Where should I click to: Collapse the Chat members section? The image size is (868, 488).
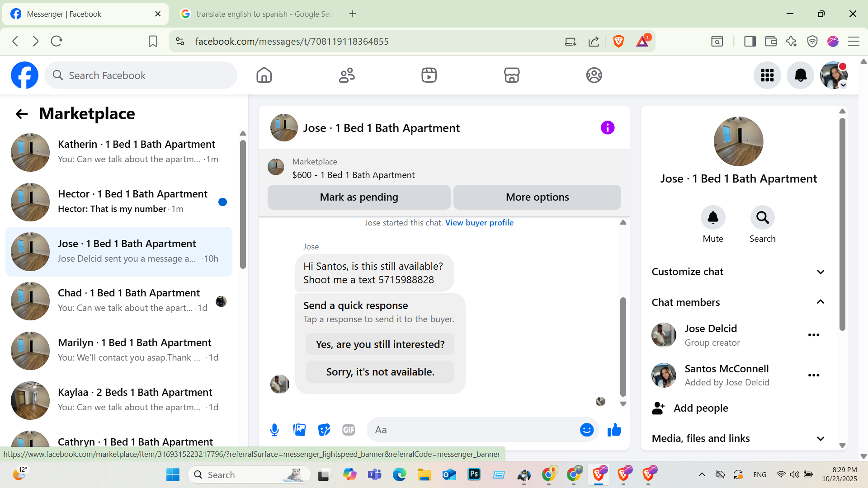tap(738, 302)
